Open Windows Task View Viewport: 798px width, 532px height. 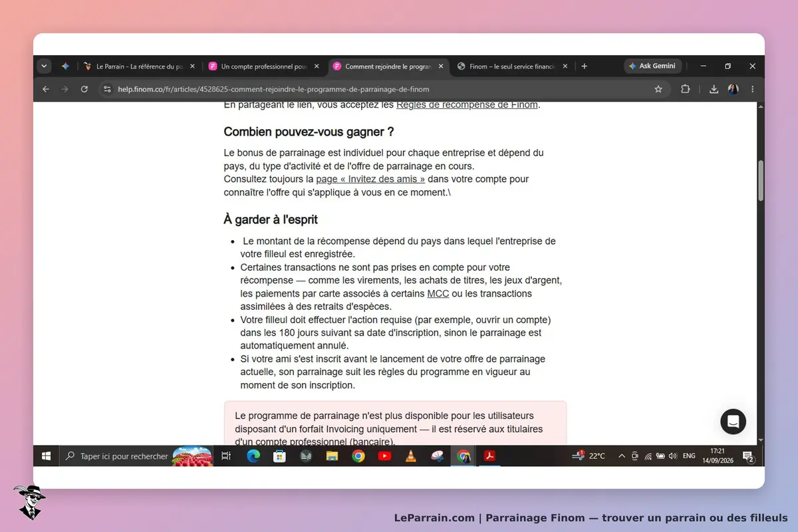click(226, 456)
